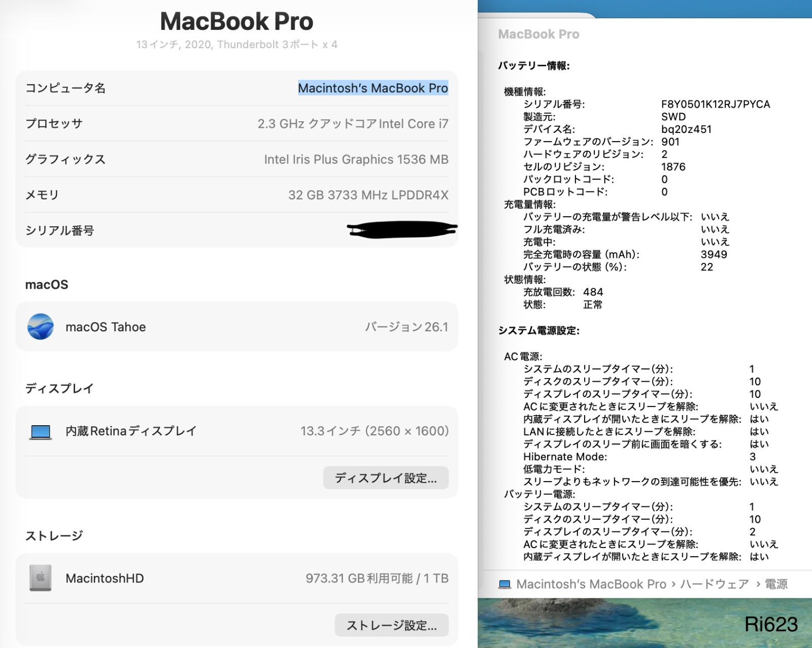Click the 低電力モード: row
812x648 pixels.
pyautogui.click(x=651, y=469)
